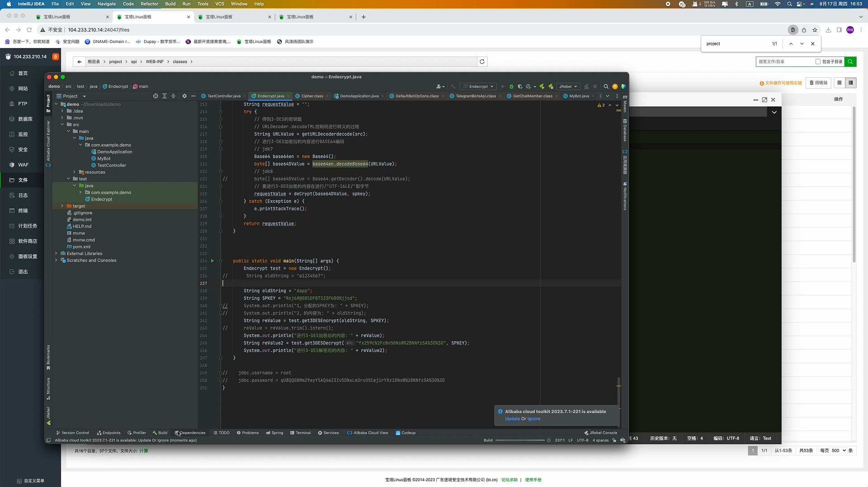This screenshot has height=487, width=868.
Task: Open the Terminal tool window button
Action: click(x=300, y=433)
